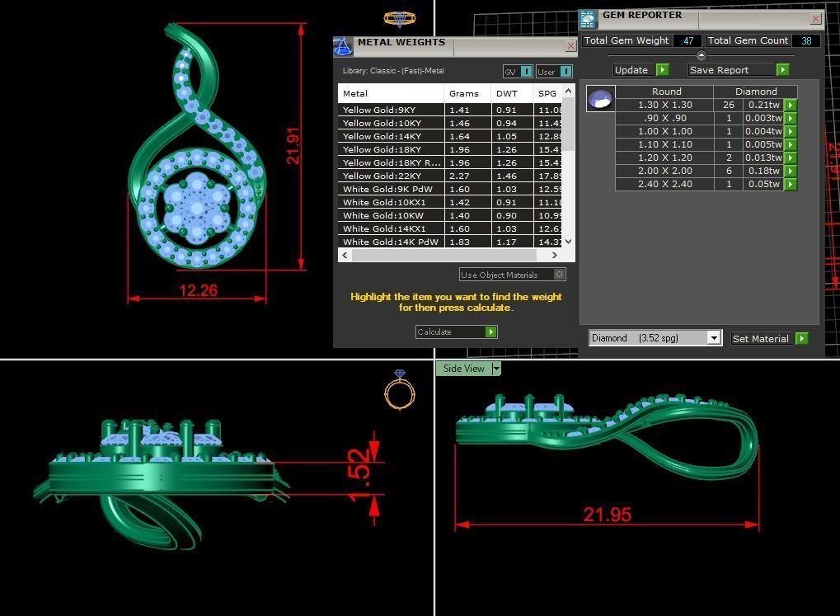
Task: Select the Yellow Gold:14KY row
Action: pyautogui.click(x=450, y=136)
